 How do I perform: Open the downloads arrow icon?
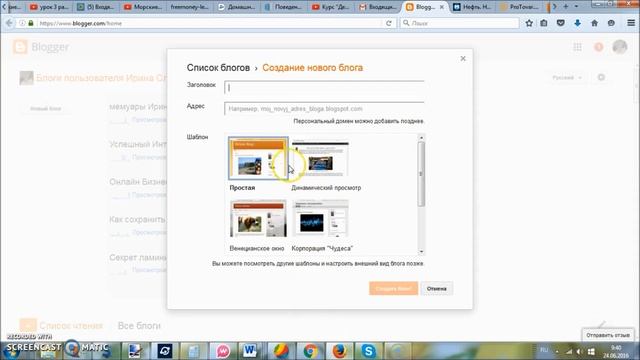[x=577, y=23]
